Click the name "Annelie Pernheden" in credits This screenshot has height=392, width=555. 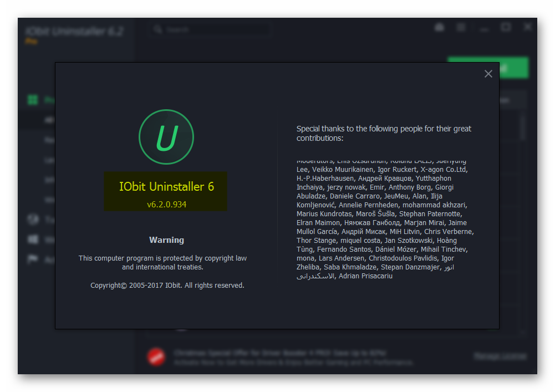pyautogui.click(x=369, y=205)
